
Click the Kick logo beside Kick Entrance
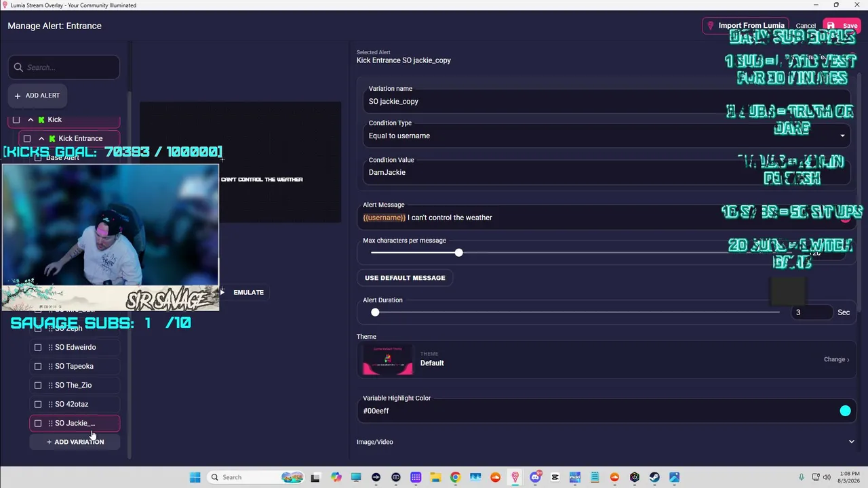click(x=52, y=139)
